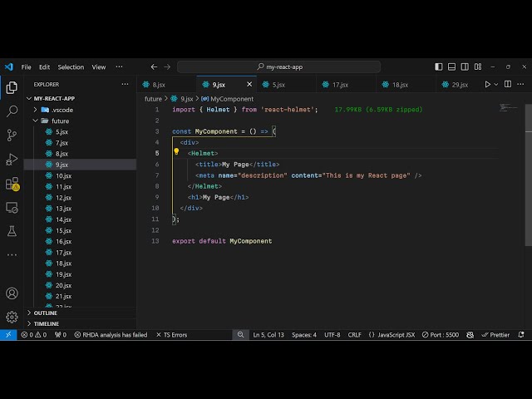This screenshot has height=399, width=532.
Task: Open the Selection menu
Action: 71,67
